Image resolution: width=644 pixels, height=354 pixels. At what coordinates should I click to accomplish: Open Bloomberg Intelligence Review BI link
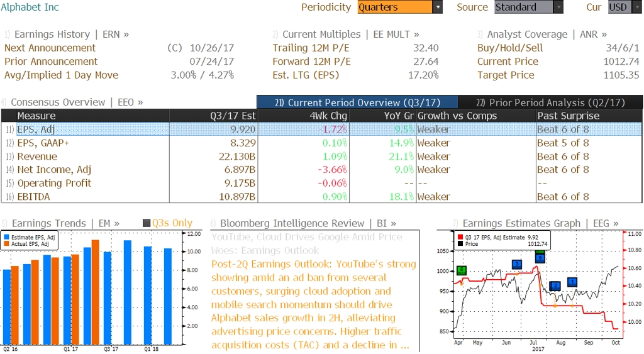303,223
